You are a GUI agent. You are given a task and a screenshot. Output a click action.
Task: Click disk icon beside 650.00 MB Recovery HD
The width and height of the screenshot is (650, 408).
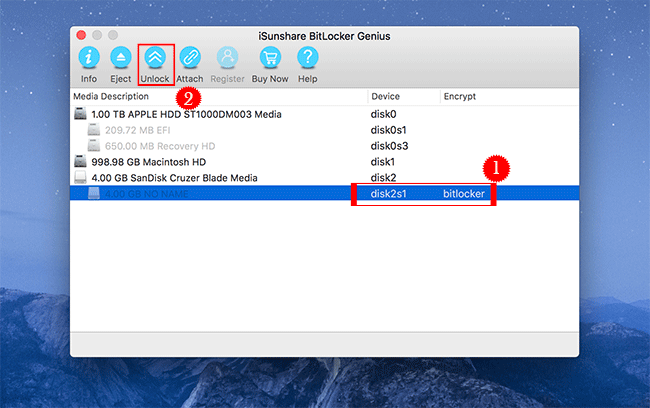point(94,146)
